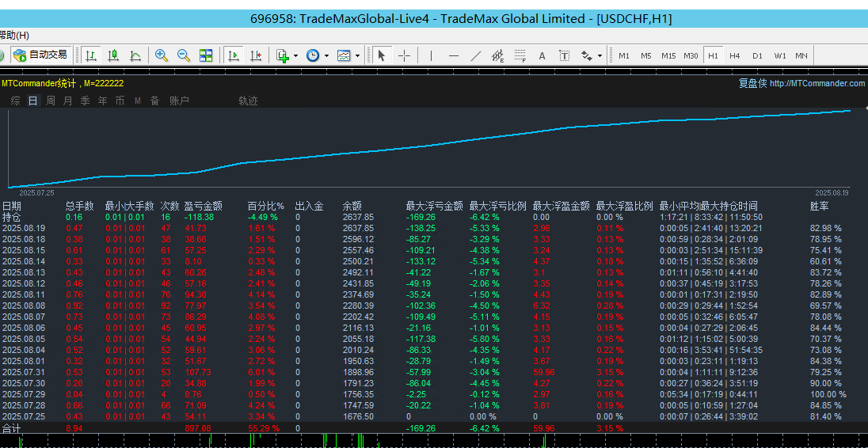Select the vertical line drawing tool
The width and height of the screenshot is (868, 448).
(x=432, y=55)
